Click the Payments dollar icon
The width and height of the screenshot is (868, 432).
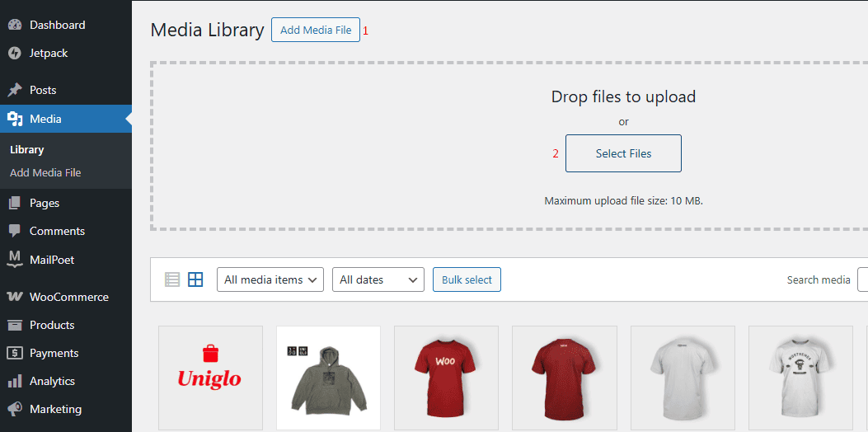coord(15,354)
